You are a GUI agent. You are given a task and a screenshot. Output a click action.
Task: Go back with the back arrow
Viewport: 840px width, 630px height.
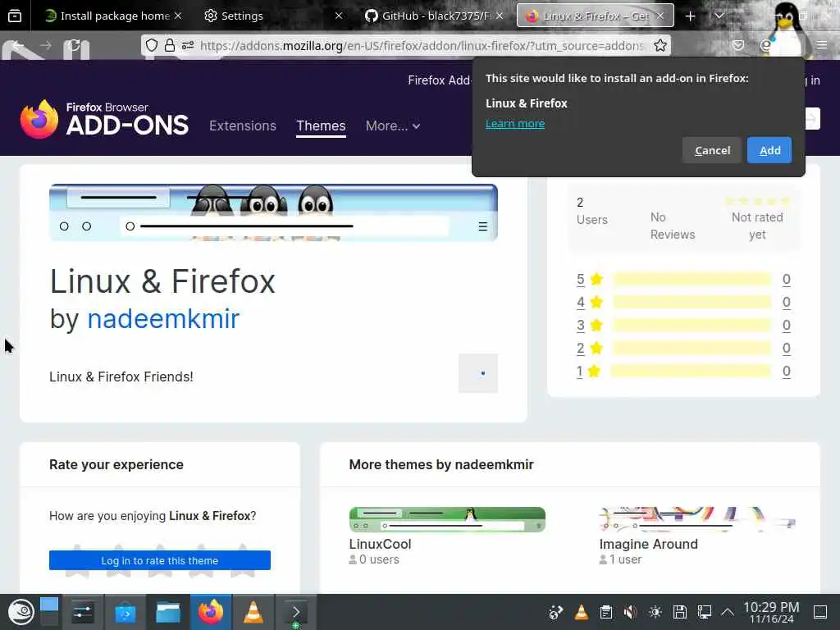[x=18, y=46]
